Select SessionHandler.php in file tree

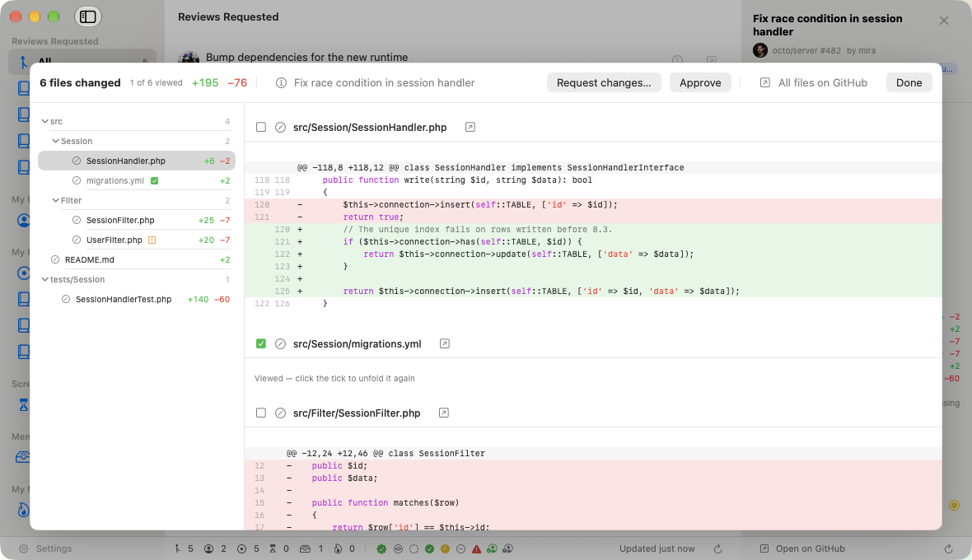pyautogui.click(x=137, y=161)
